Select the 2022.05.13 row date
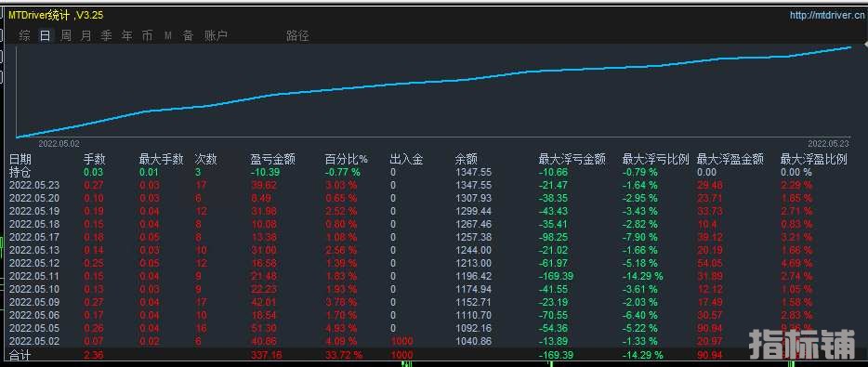The width and height of the screenshot is (868, 367). [34, 250]
